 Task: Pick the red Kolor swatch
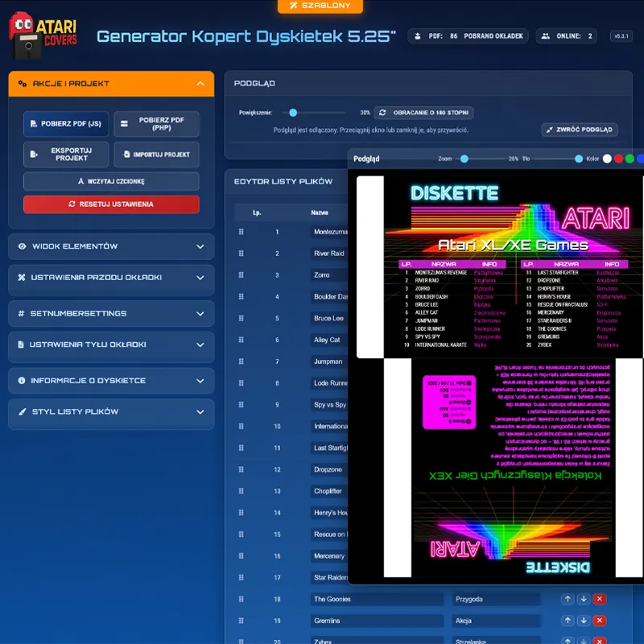coord(618,159)
